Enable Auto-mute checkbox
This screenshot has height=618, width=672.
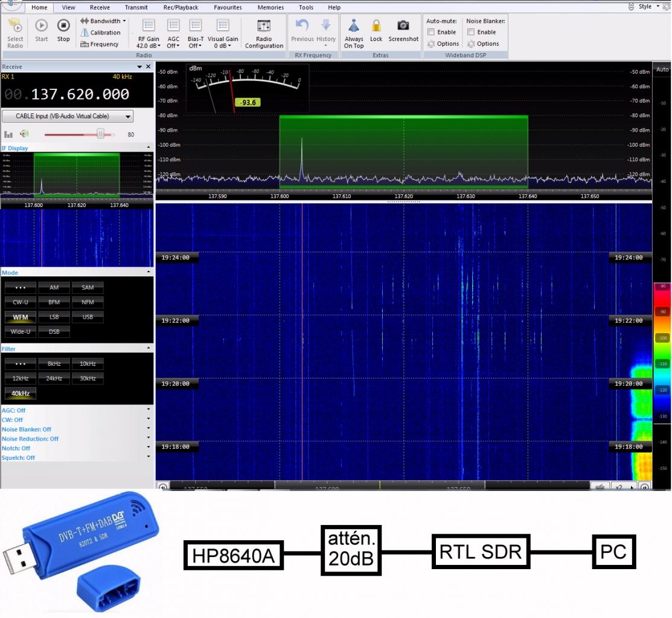tap(431, 32)
